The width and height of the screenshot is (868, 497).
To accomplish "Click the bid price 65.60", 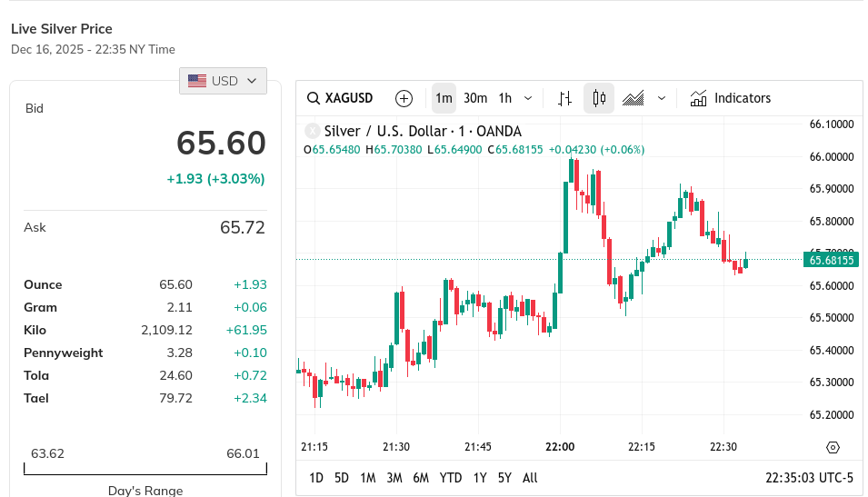I will point(221,143).
